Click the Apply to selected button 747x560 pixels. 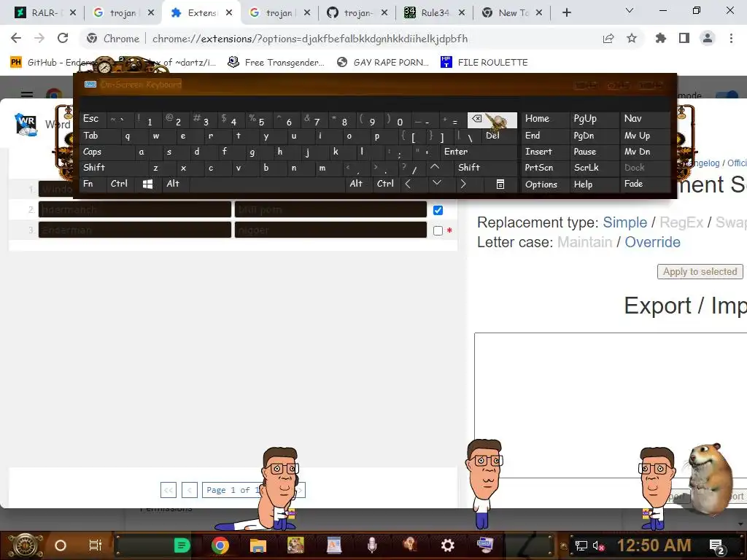pos(700,271)
